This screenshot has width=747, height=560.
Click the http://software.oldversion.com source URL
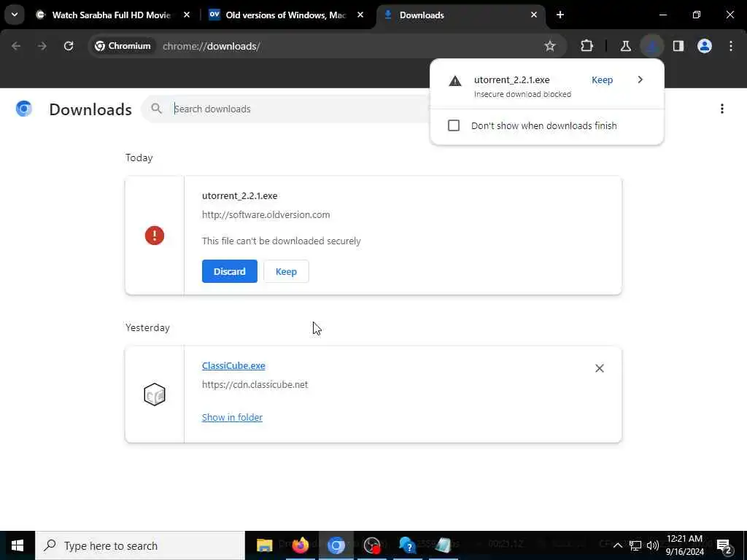(266, 215)
